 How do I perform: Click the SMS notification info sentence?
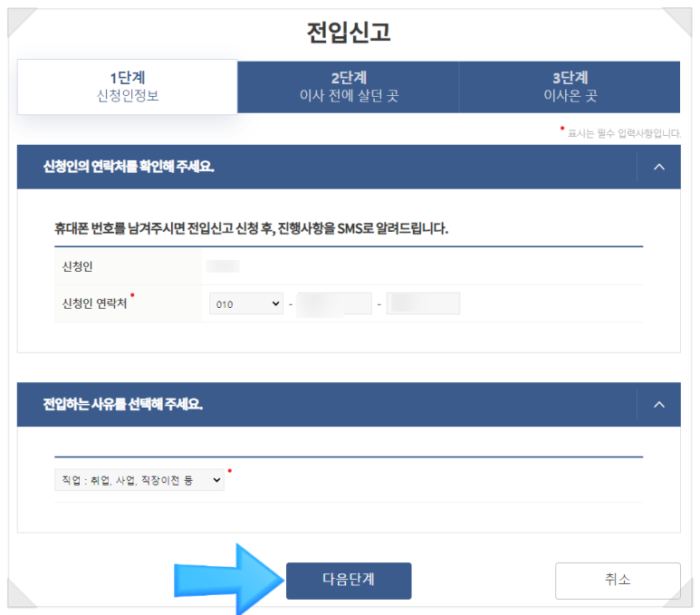[252, 228]
